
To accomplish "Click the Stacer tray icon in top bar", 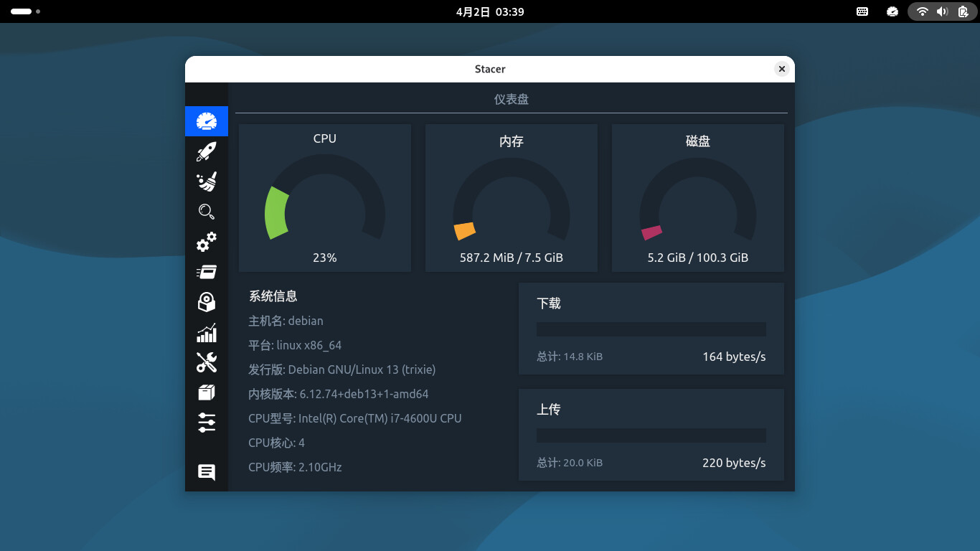I will coord(892,11).
